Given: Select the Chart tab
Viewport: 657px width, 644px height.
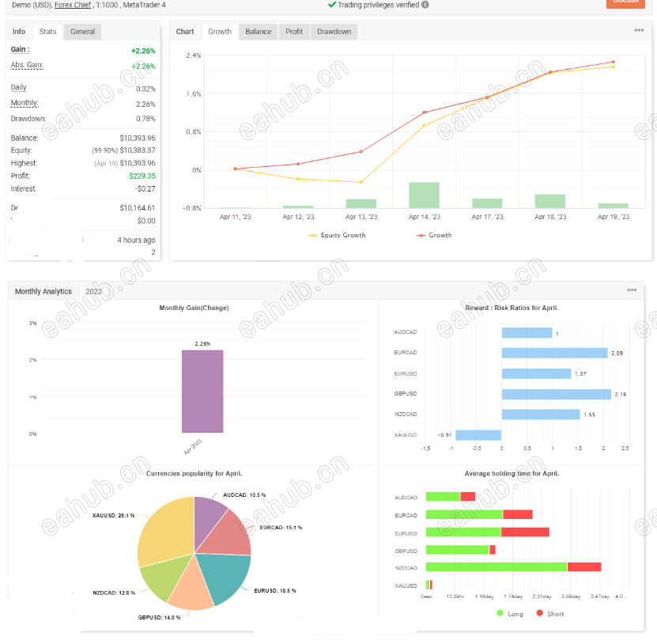Looking at the screenshot, I should click(185, 32).
